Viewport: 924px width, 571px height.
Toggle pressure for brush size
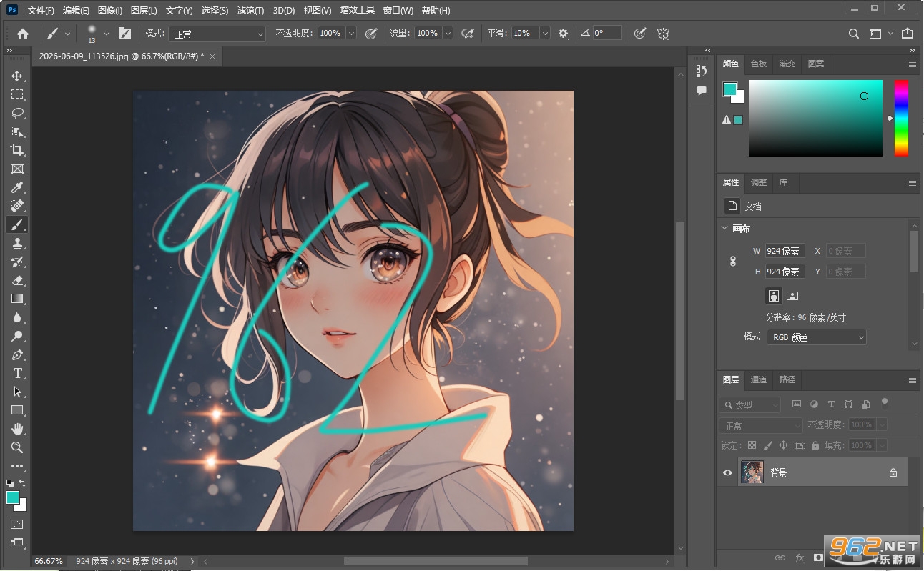(x=640, y=34)
